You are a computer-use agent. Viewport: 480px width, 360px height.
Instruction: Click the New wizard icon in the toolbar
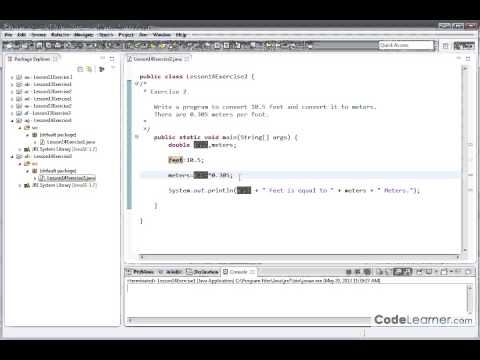9,45
